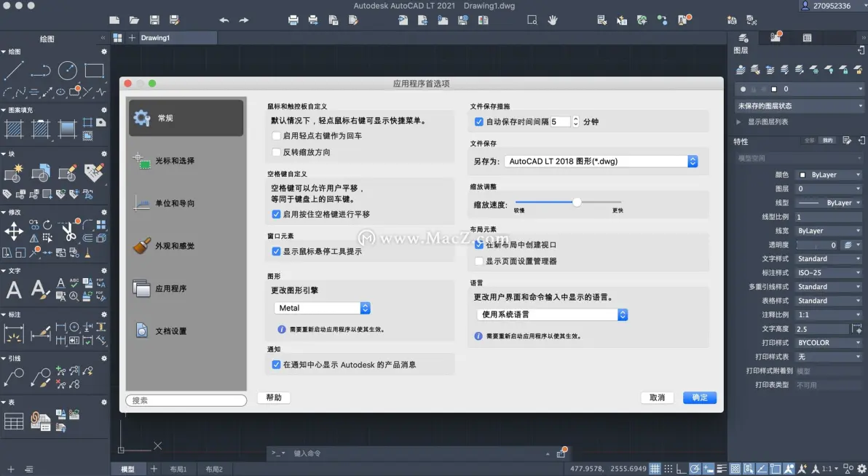Open the 线宽 ByLayer dropdown
Image resolution: width=868 pixels, height=476 pixels.
[829, 231]
